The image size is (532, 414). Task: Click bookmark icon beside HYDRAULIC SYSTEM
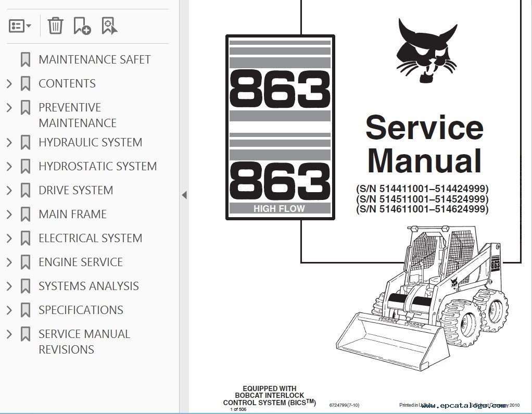click(26, 143)
